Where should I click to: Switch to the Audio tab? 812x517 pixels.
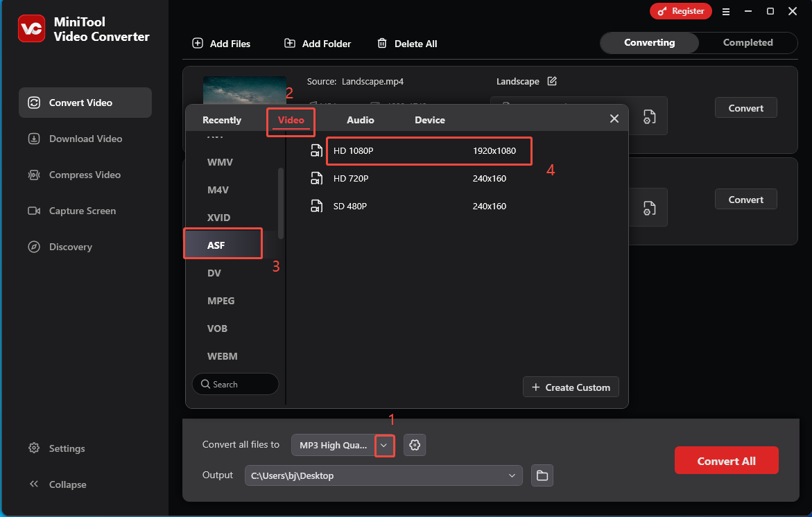coord(361,119)
